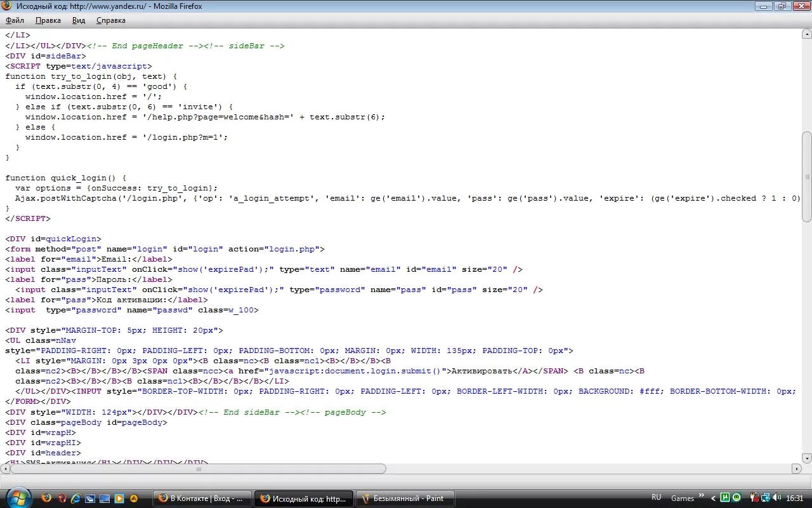Click the horizontal scrollbar left arrow
Image resolution: width=812 pixels, height=508 pixels.
(x=5, y=469)
